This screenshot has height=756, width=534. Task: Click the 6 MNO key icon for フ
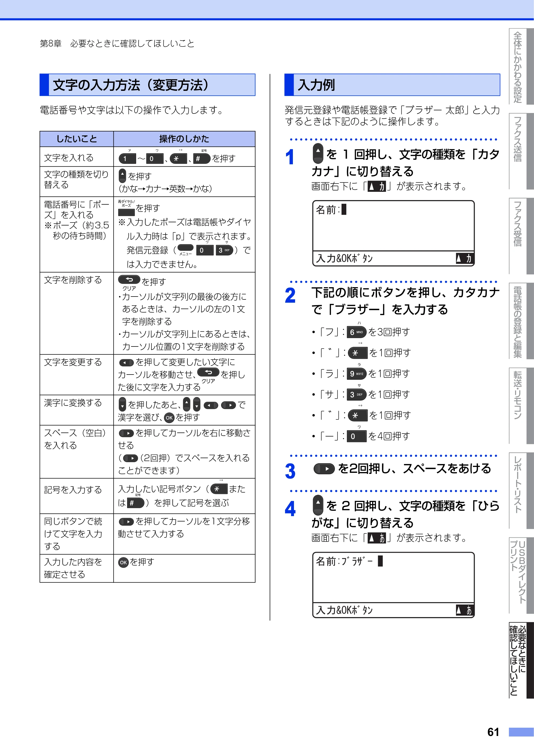(356, 332)
